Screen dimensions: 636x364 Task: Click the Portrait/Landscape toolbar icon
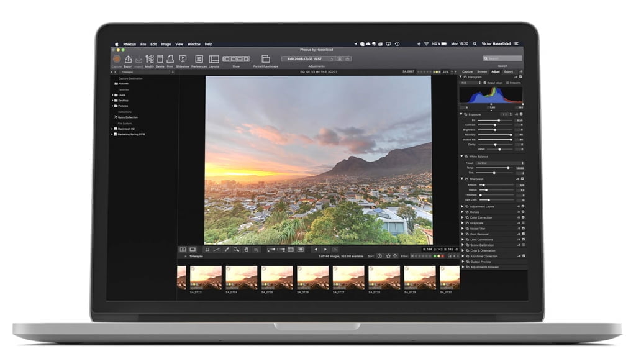(266, 59)
